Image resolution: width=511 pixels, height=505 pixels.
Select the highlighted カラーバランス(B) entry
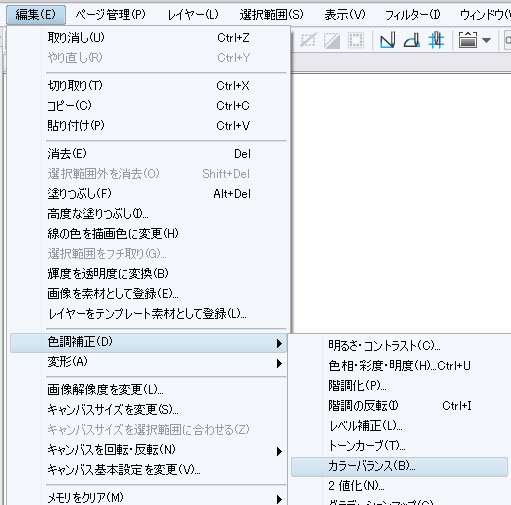399,466
